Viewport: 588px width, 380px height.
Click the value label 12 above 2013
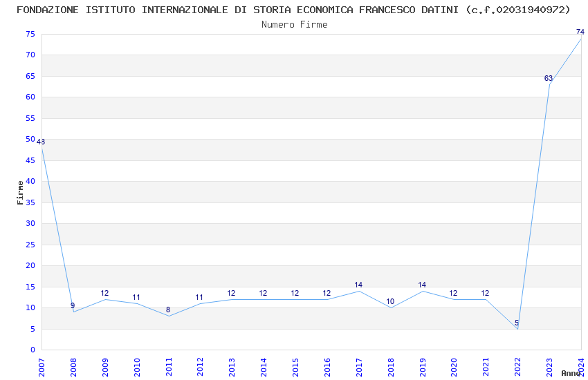[231, 293]
